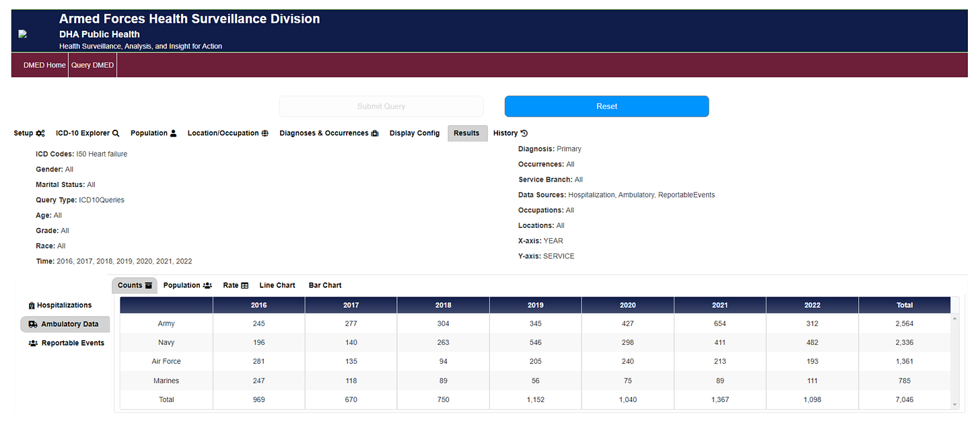Viewport: 980px width, 429px height.
Task: Click the person icon on top Population tab
Action: point(173,133)
